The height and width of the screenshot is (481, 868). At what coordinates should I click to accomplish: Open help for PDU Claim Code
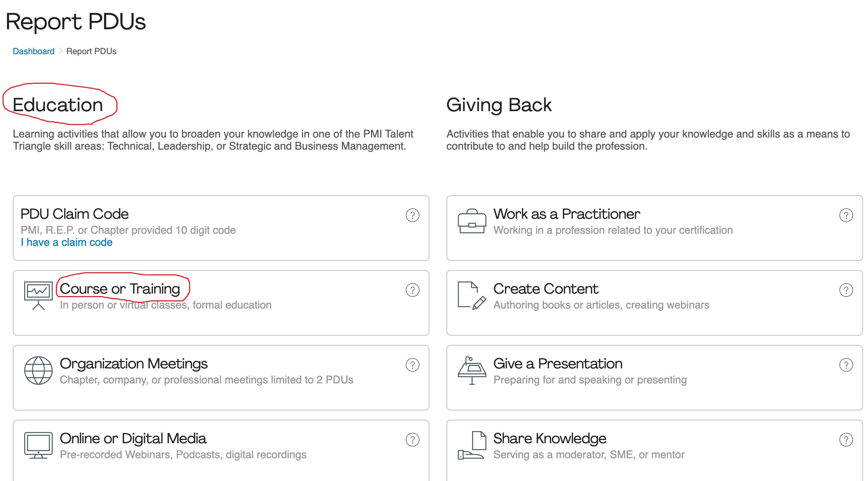point(412,215)
